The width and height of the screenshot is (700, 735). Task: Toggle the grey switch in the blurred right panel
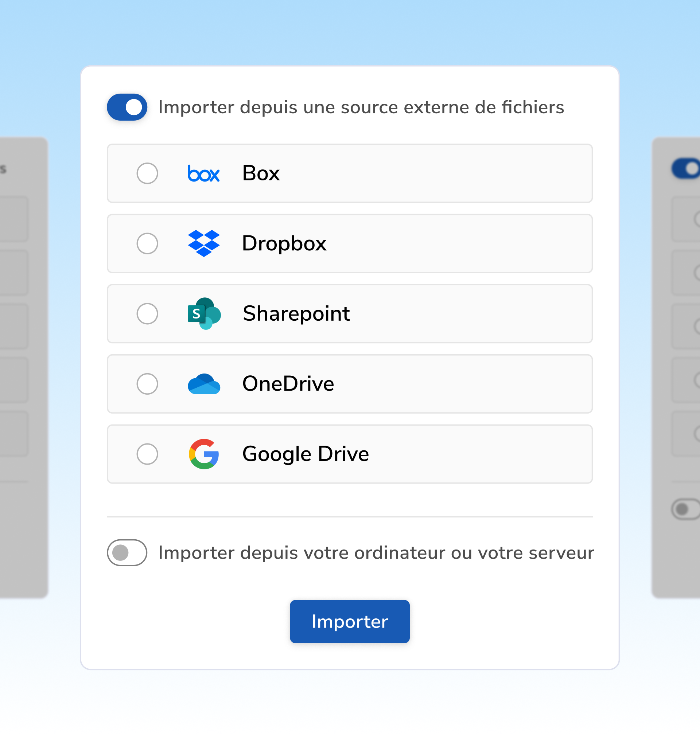click(x=686, y=509)
